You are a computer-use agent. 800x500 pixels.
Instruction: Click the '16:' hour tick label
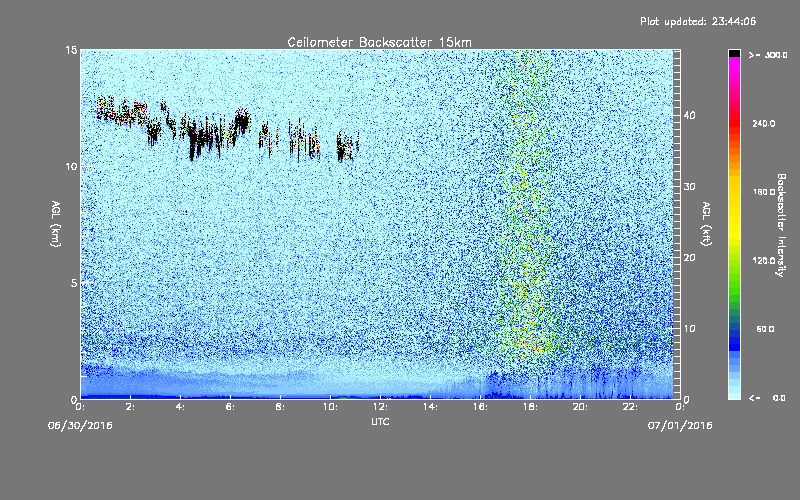coord(480,407)
